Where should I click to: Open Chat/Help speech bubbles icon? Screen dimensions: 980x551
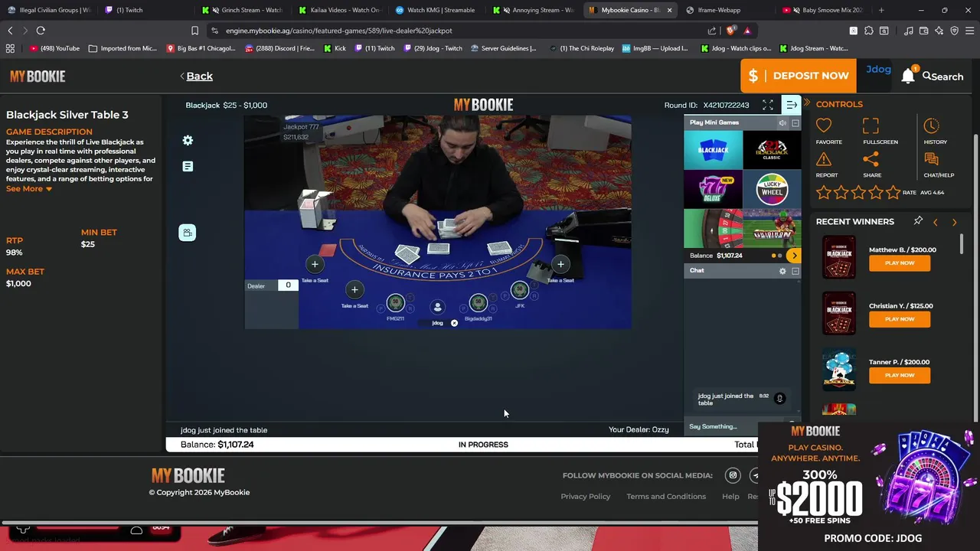tap(931, 159)
